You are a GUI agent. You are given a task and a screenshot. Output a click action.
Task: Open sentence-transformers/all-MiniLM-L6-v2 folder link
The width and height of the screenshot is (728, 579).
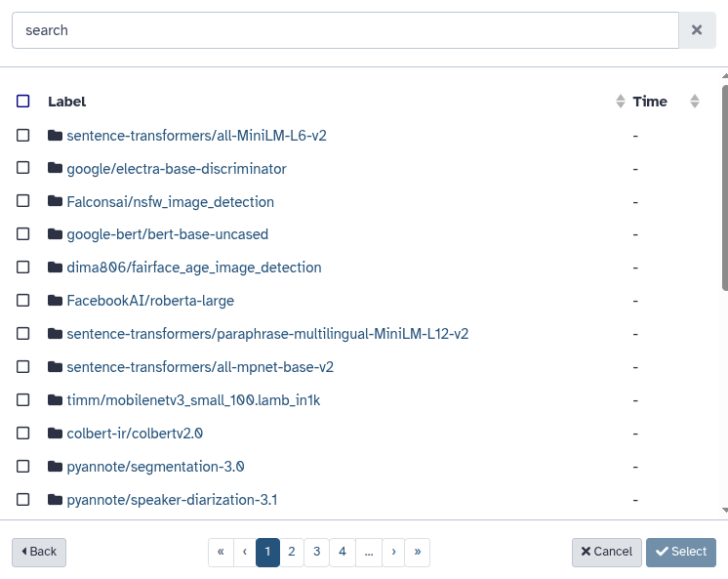click(196, 135)
